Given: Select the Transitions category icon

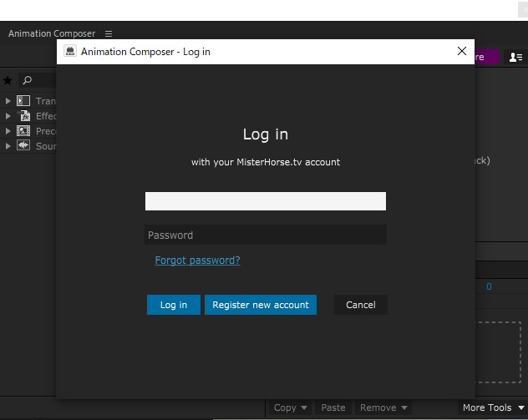Looking at the screenshot, I should click(23, 101).
